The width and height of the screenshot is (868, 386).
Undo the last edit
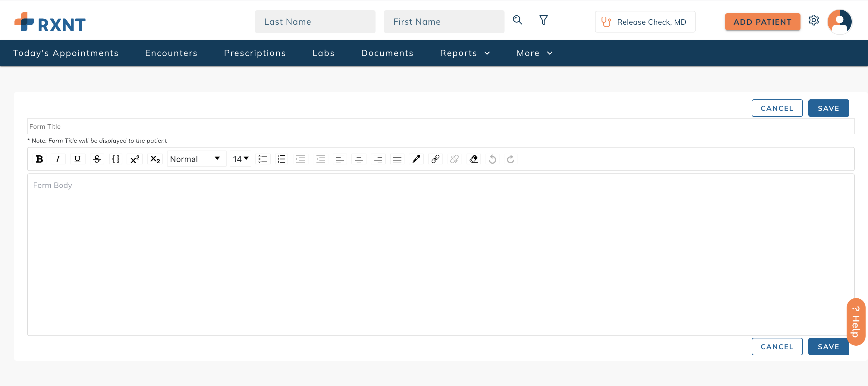coord(492,159)
